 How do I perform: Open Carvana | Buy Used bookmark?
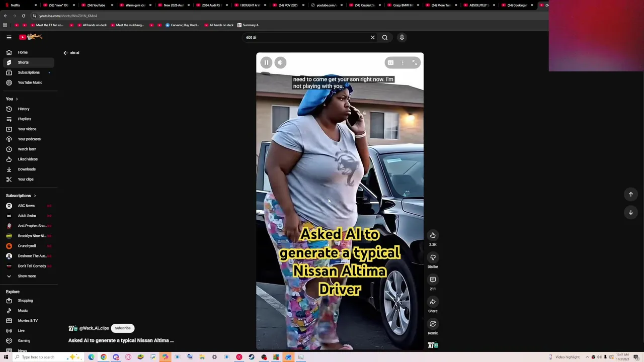tap(182, 25)
